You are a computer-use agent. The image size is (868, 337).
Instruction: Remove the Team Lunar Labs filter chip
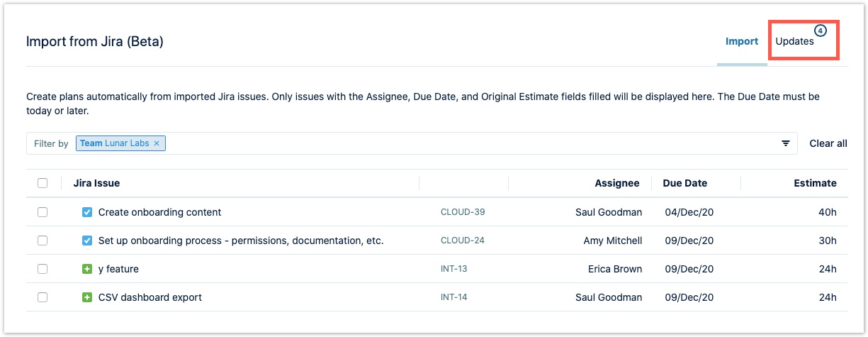pyautogui.click(x=157, y=143)
